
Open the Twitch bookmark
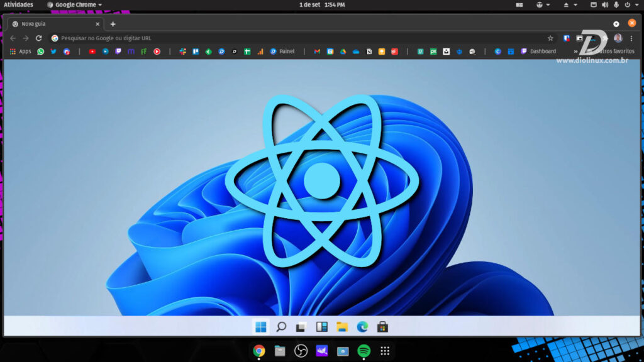[x=117, y=51]
